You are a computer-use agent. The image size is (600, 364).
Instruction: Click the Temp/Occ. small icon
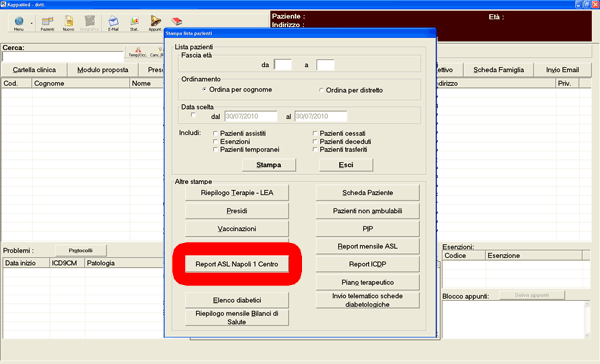138,52
